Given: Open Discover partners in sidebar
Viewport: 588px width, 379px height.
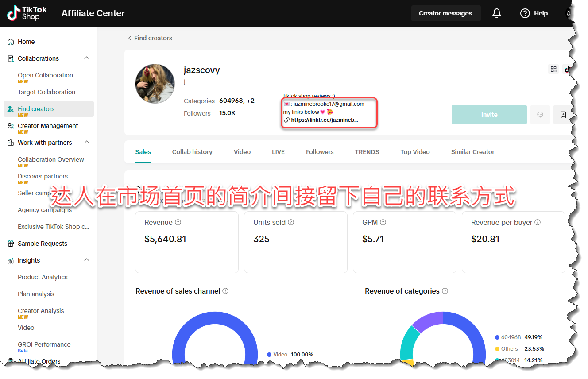Looking at the screenshot, I should (43, 176).
